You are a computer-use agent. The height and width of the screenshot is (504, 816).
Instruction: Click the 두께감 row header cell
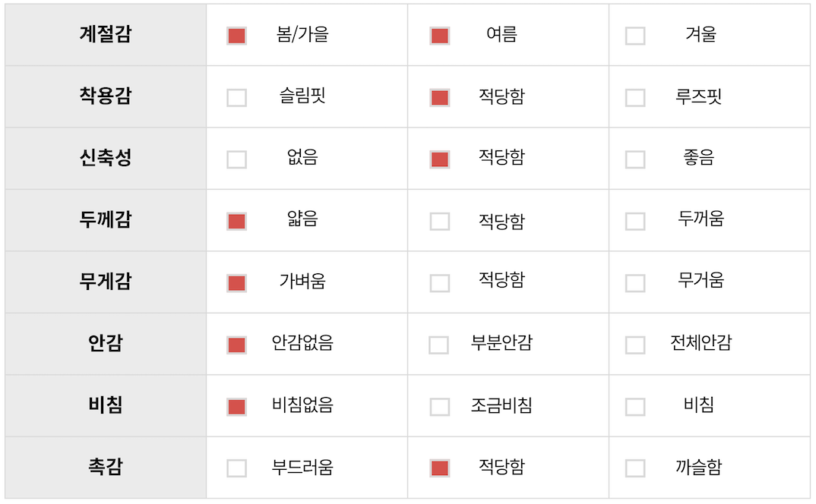(106, 220)
